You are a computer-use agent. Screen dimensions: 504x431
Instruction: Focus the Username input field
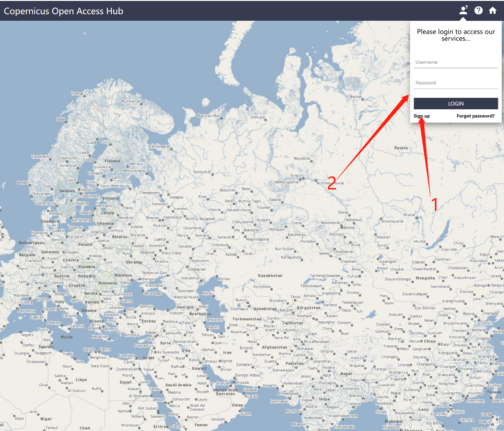click(456, 62)
